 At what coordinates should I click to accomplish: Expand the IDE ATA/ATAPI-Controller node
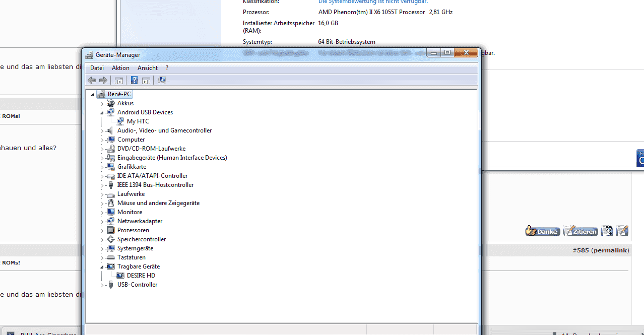point(102,176)
